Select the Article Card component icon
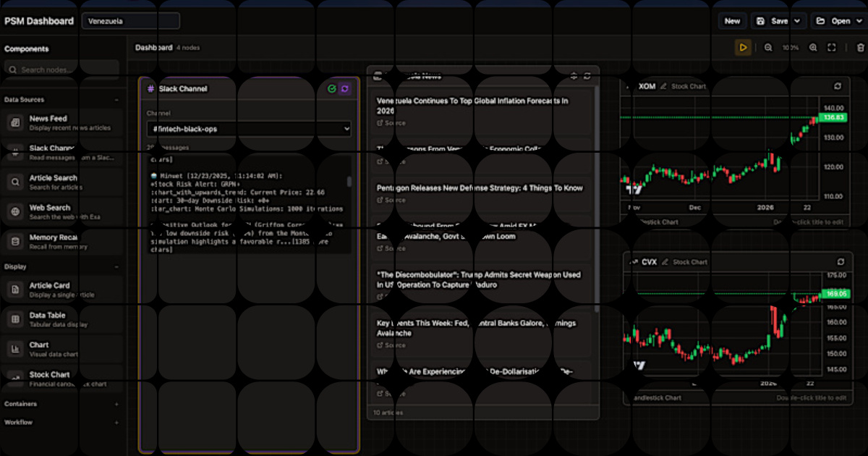This screenshot has height=456, width=868. (14, 290)
